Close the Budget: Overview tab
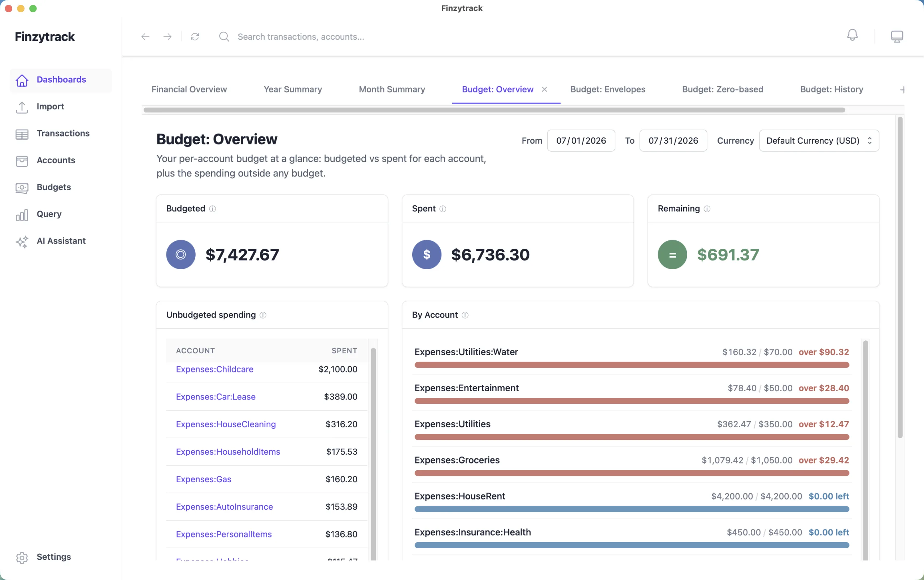The height and width of the screenshot is (580, 924). click(544, 89)
